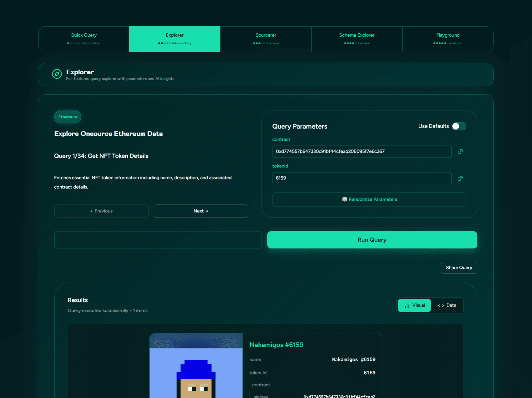This screenshot has width=532, height=398.
Task: Click the share icon beside tokenId field
Action: pos(460,178)
